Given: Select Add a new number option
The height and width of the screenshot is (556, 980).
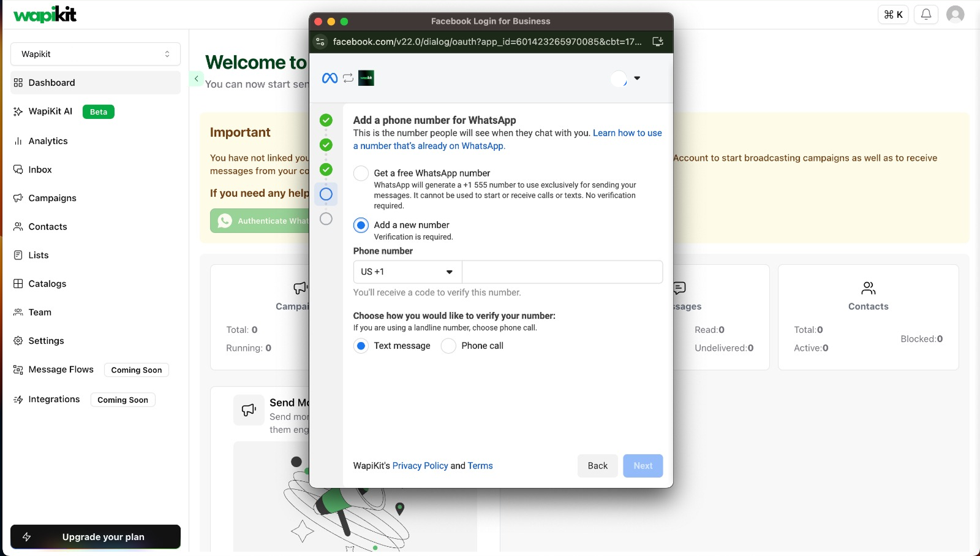Looking at the screenshot, I should pyautogui.click(x=361, y=225).
